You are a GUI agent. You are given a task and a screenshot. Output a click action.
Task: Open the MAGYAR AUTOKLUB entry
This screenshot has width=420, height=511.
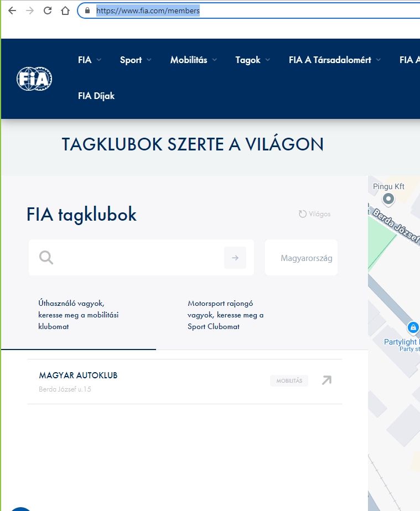click(x=78, y=375)
